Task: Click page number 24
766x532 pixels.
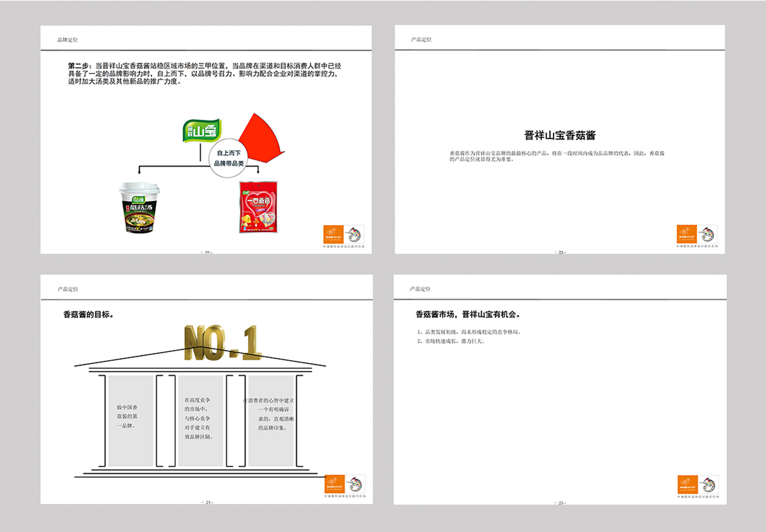Action: (209, 502)
